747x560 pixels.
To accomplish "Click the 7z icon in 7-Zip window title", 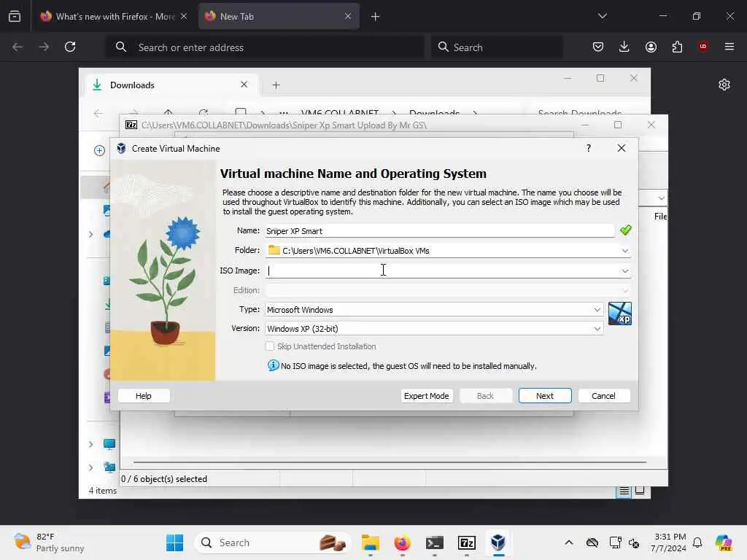I will 131,125.
